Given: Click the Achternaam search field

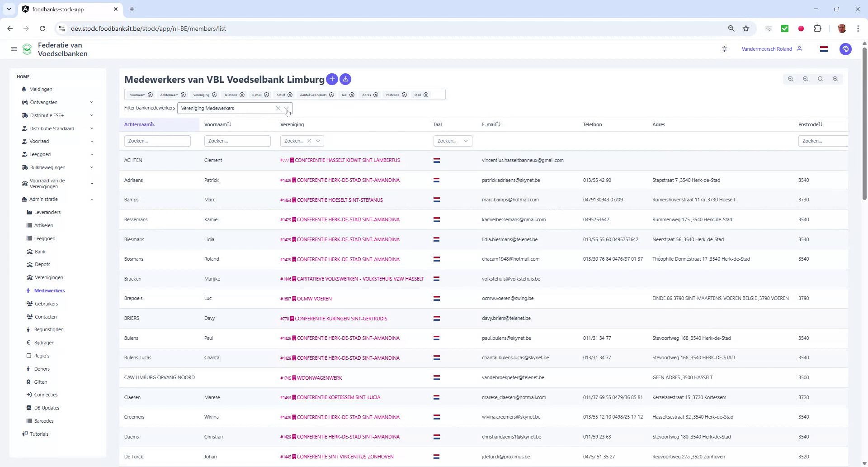Looking at the screenshot, I should tap(157, 141).
